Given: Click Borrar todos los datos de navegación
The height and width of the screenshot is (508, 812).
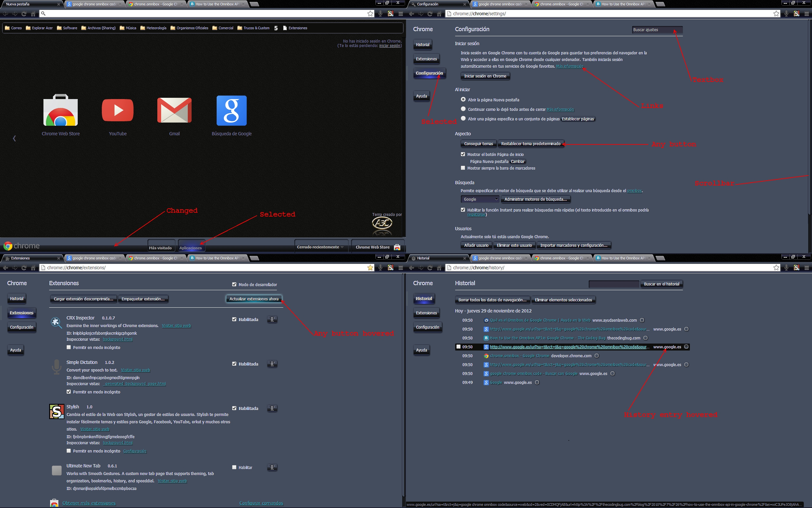Looking at the screenshot, I should (492, 300).
